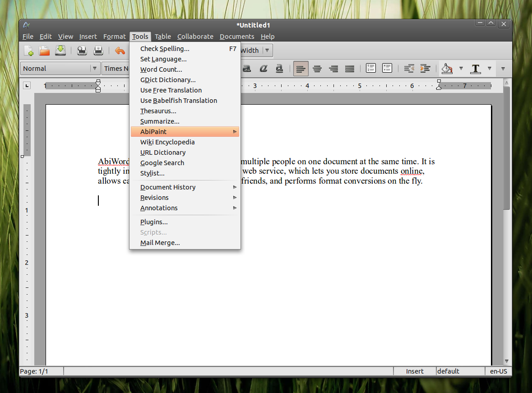Increase the paragraph indent

coord(425,68)
